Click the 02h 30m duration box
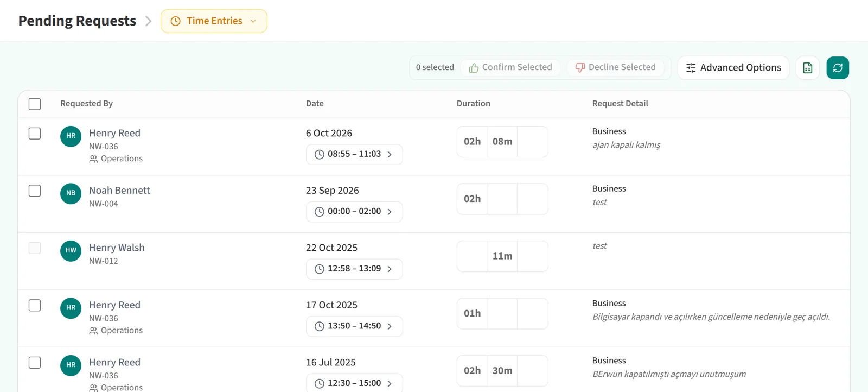 (x=502, y=371)
